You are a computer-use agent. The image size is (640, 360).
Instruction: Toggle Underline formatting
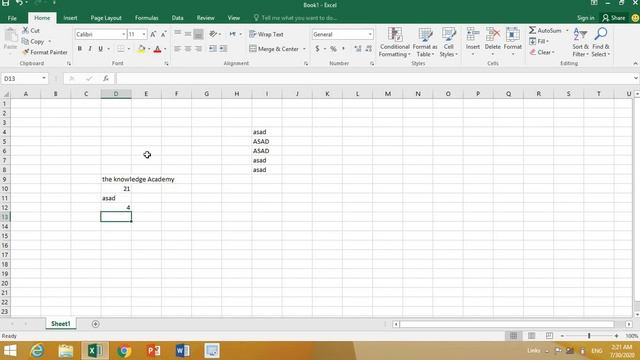pyautogui.click(x=100, y=49)
